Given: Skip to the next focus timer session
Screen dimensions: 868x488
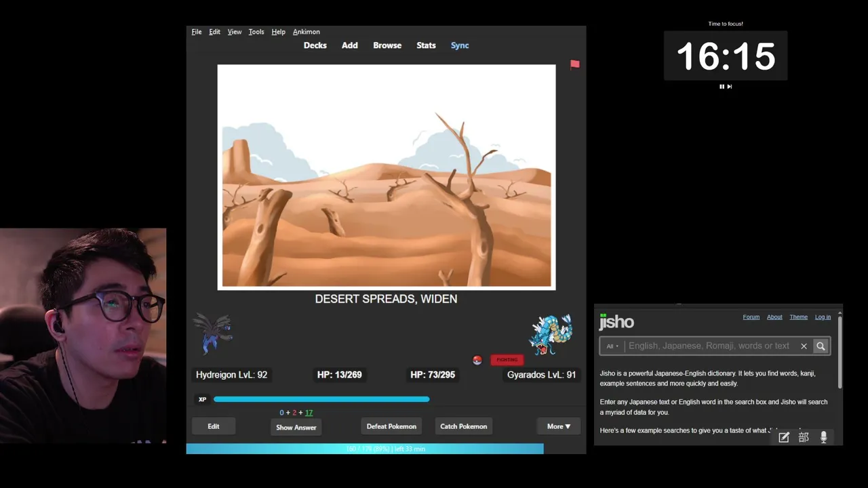Looking at the screenshot, I should [x=730, y=87].
